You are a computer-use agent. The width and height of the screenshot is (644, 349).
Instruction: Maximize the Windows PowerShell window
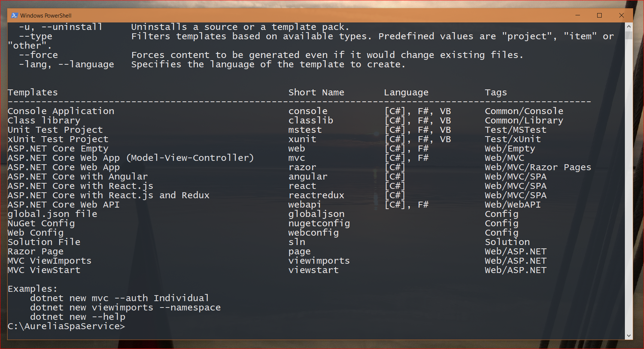coord(599,15)
